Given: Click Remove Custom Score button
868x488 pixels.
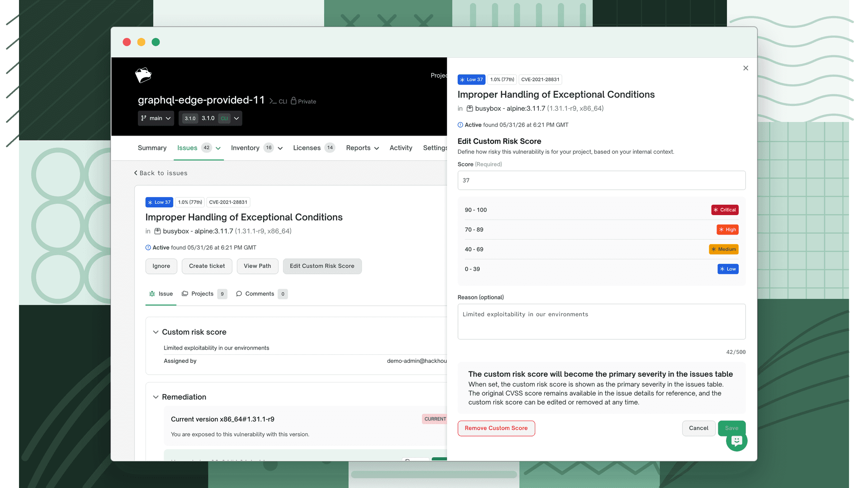Looking at the screenshot, I should click(496, 428).
